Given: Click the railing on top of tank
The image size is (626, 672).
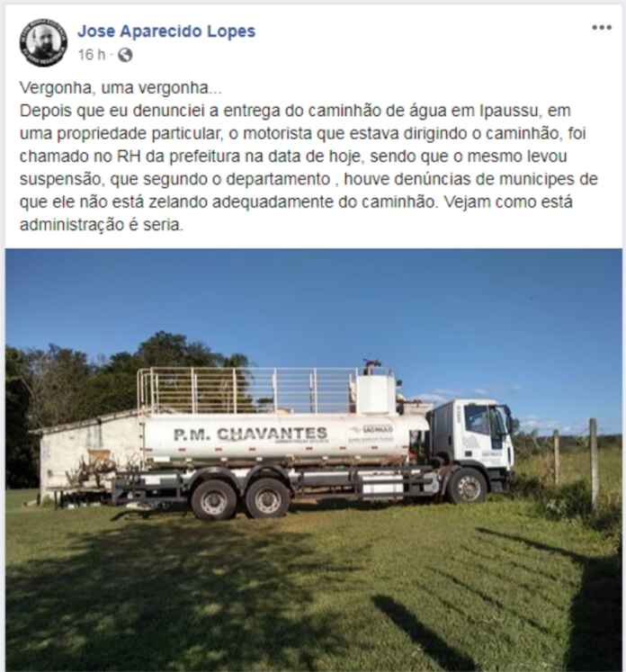Looking at the screenshot, I should [246, 390].
